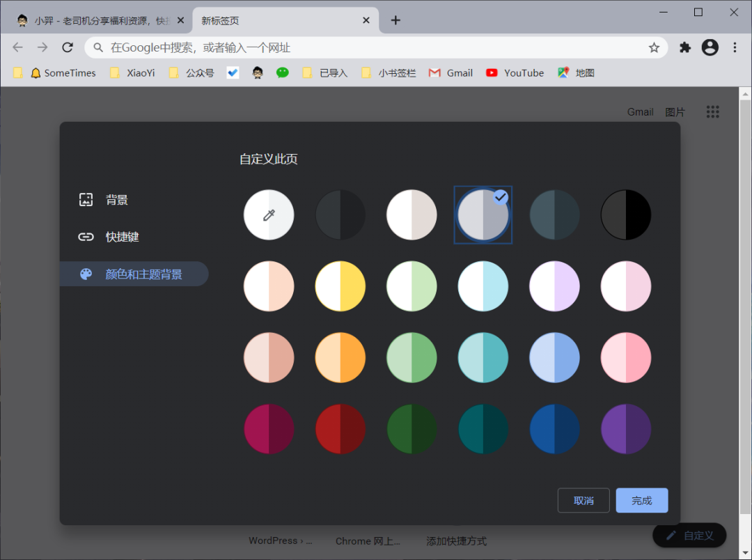Open the Chrome three-dot menu
This screenshot has height=560, width=752.
coord(735,47)
